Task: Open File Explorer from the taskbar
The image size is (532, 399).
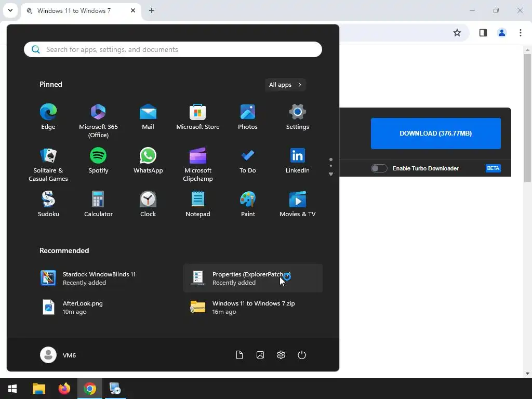Action: point(38,389)
